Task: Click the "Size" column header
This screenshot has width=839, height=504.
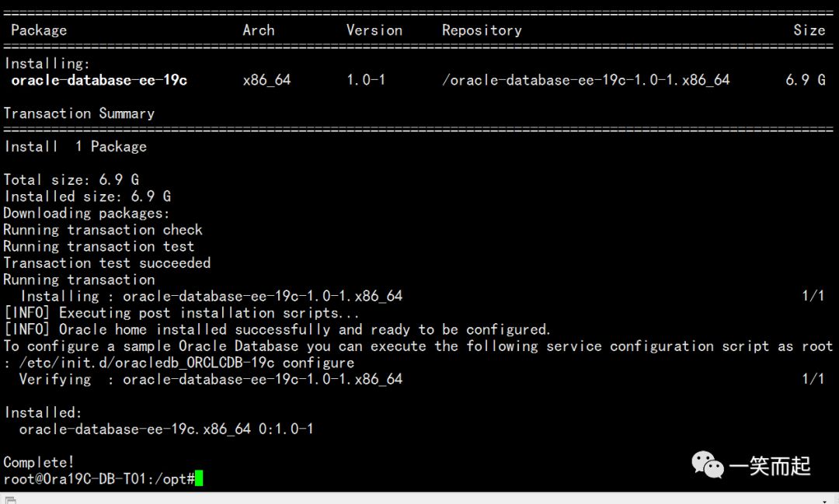Action: point(809,30)
